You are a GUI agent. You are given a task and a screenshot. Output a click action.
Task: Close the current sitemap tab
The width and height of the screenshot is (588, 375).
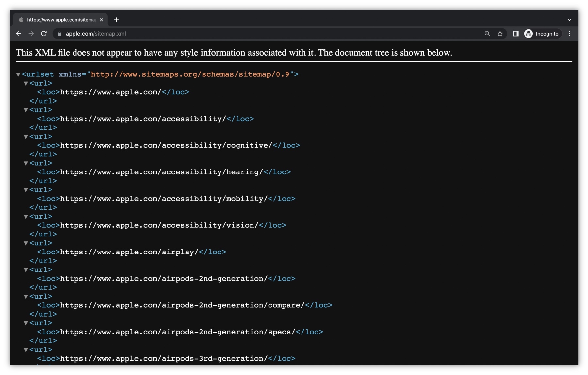(101, 20)
